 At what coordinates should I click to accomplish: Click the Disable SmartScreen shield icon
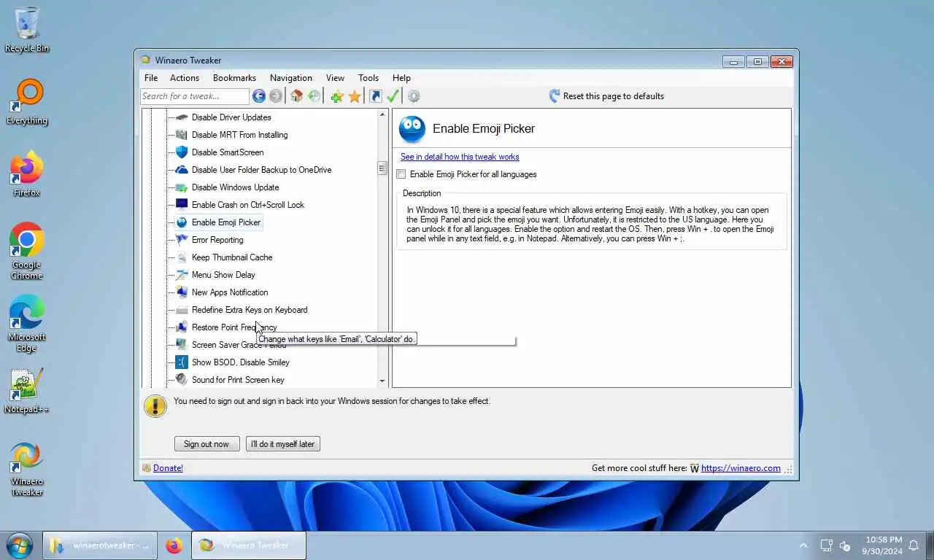pyautogui.click(x=182, y=152)
